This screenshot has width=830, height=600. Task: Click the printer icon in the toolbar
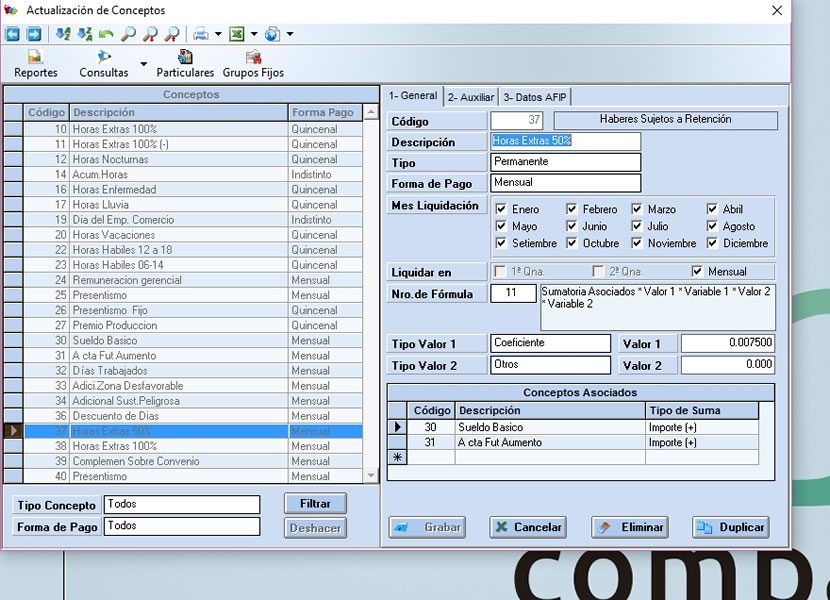tap(201, 34)
